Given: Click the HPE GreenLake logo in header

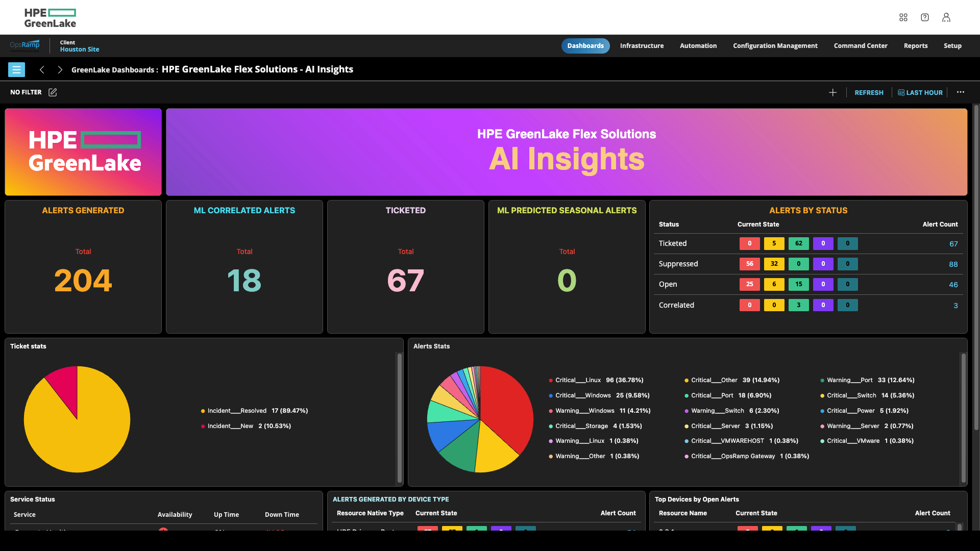Looking at the screenshot, I should [x=50, y=18].
